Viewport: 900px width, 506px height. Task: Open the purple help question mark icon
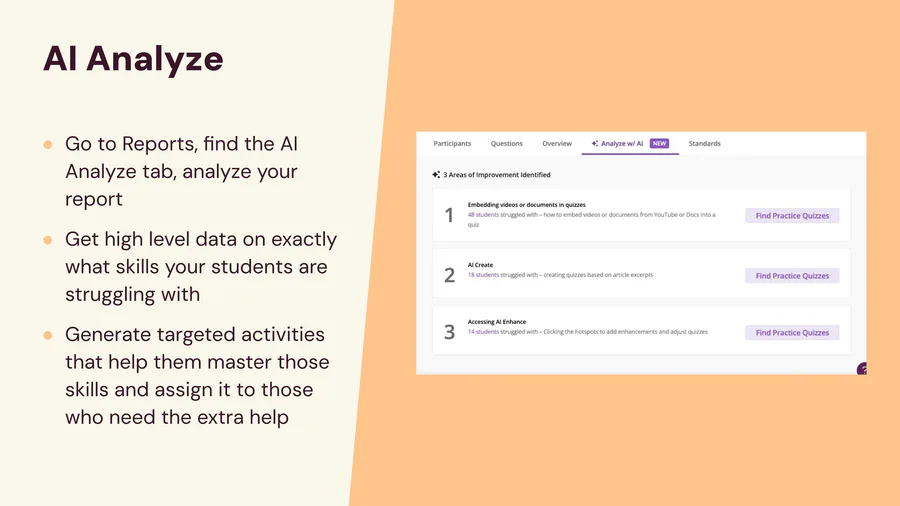click(862, 369)
